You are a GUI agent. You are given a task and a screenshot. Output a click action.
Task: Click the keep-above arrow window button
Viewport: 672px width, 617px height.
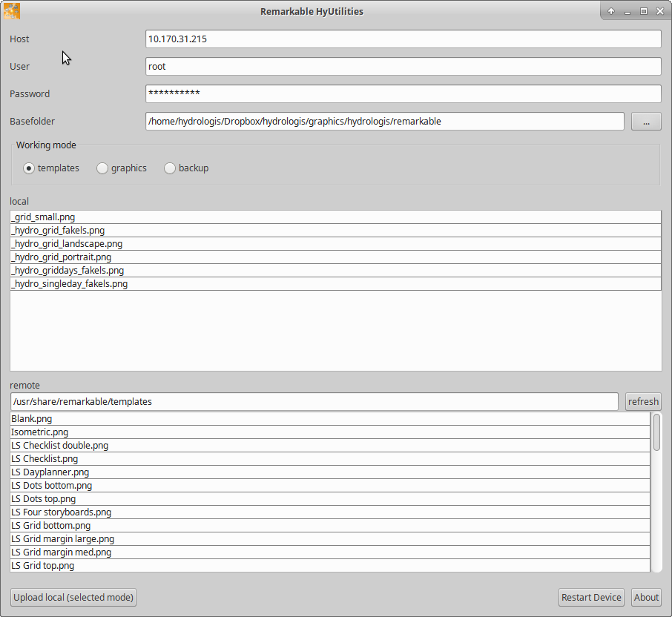(611, 12)
